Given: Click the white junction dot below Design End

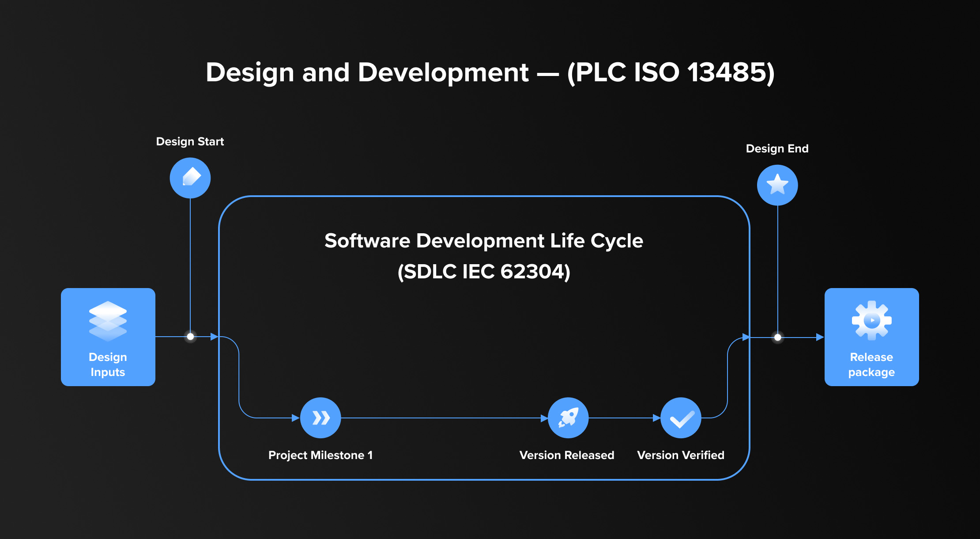Looking at the screenshot, I should point(778,338).
